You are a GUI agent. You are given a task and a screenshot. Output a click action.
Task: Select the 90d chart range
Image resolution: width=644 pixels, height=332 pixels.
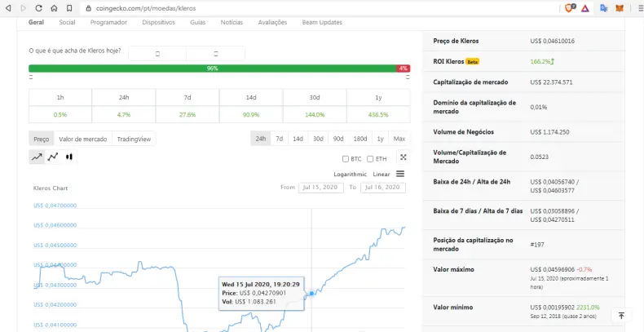pos(338,139)
